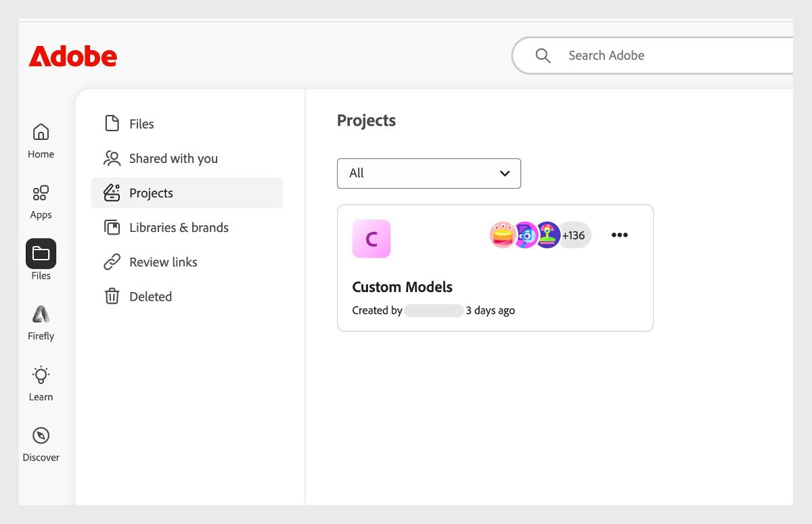The image size is (812, 524).
Task: Click the Adobe logo
Action: pyautogui.click(x=72, y=56)
